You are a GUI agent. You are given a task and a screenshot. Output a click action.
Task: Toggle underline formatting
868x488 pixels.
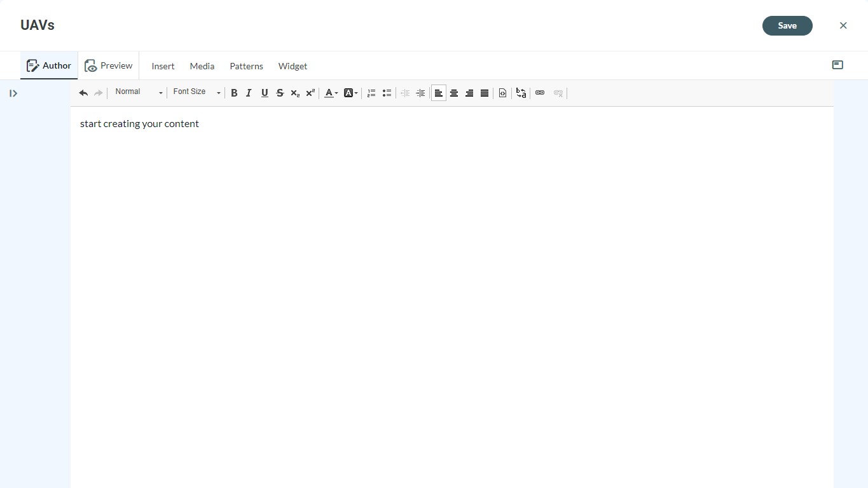(265, 93)
